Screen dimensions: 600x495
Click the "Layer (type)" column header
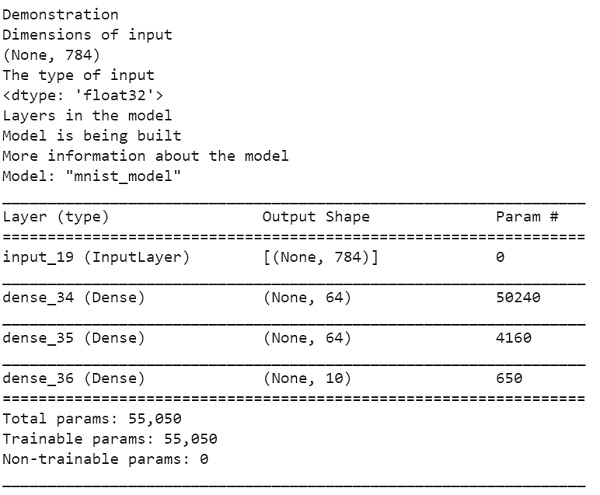[56, 217]
